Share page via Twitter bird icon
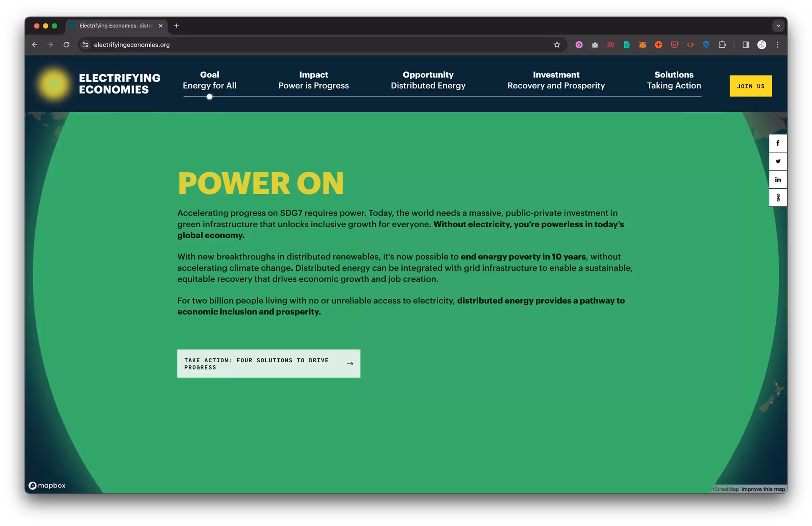 (x=778, y=161)
